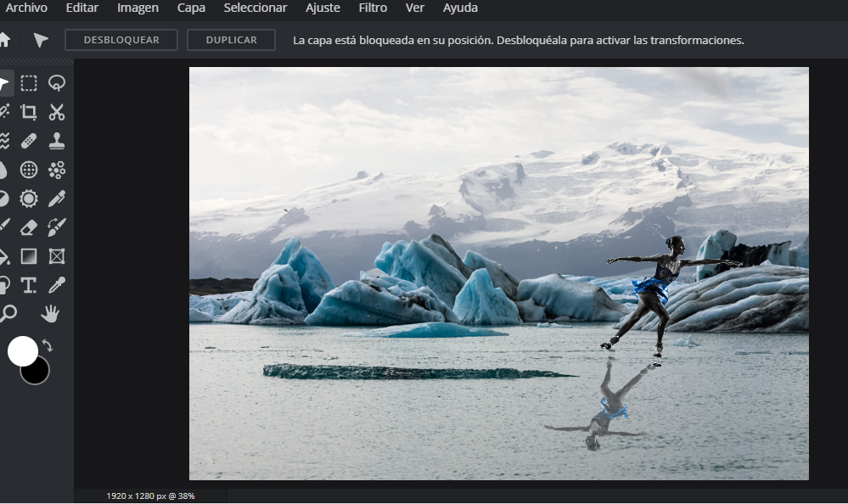
Task: Select the Hand pan tool
Action: tap(50, 314)
